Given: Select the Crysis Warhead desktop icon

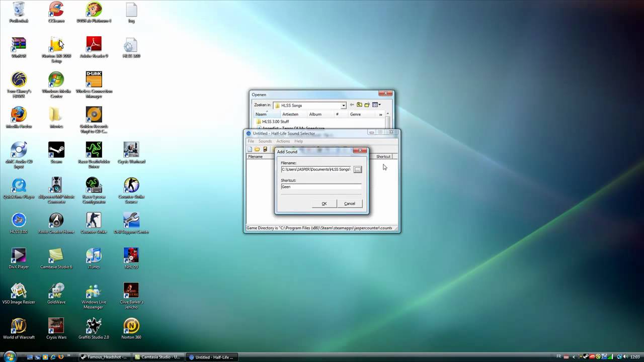Looking at the screenshot, I should 131,153.
